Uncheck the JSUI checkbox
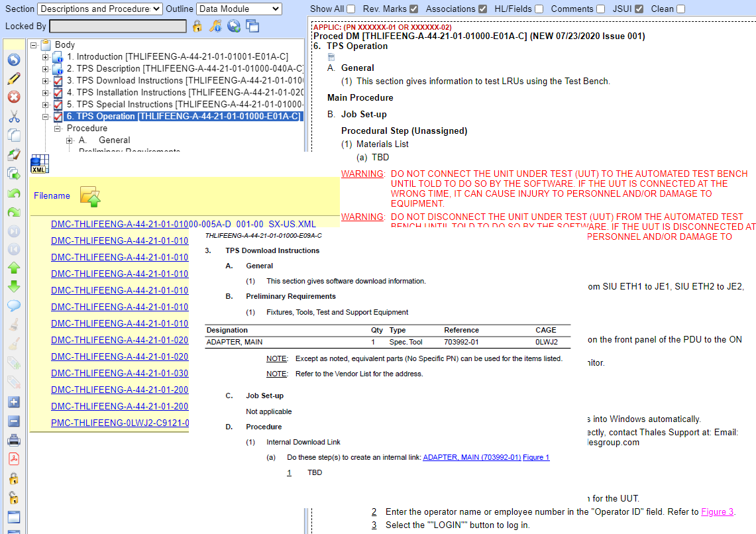The image size is (756, 534). point(639,9)
